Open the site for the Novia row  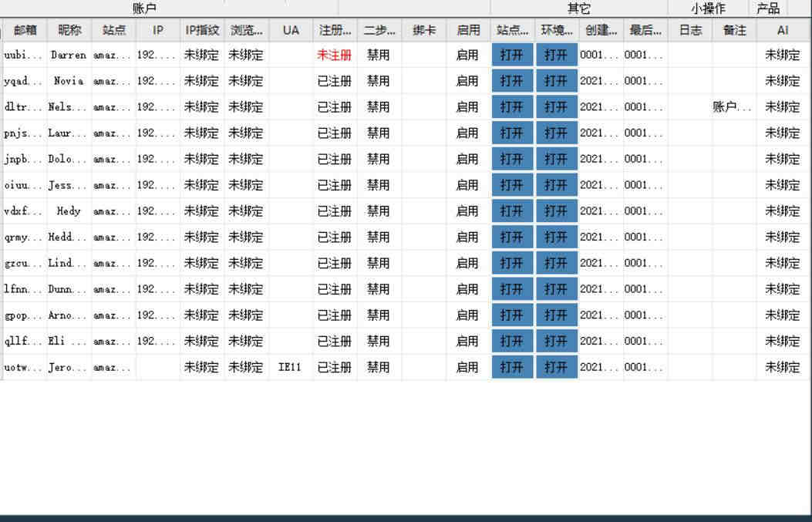tap(512, 81)
